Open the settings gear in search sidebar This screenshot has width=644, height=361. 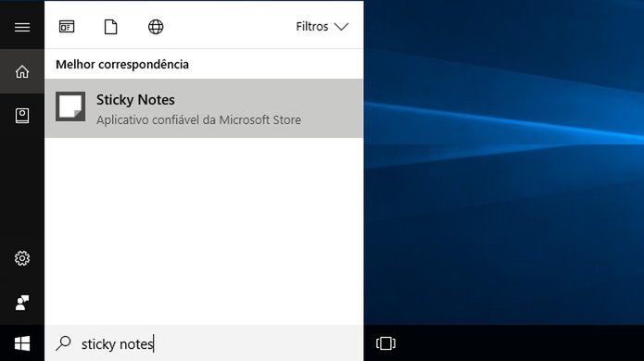[22, 258]
